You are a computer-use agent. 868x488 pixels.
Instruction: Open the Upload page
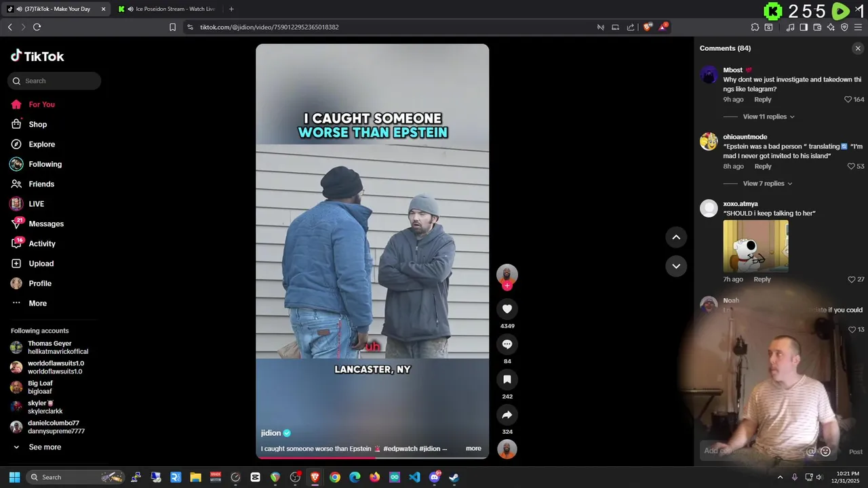coord(41,264)
